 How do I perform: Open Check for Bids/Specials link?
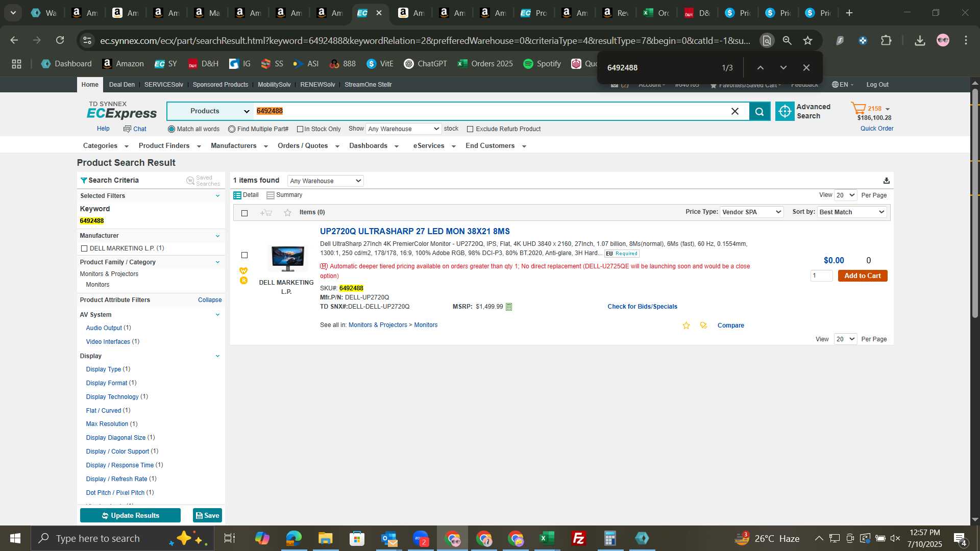tap(642, 307)
